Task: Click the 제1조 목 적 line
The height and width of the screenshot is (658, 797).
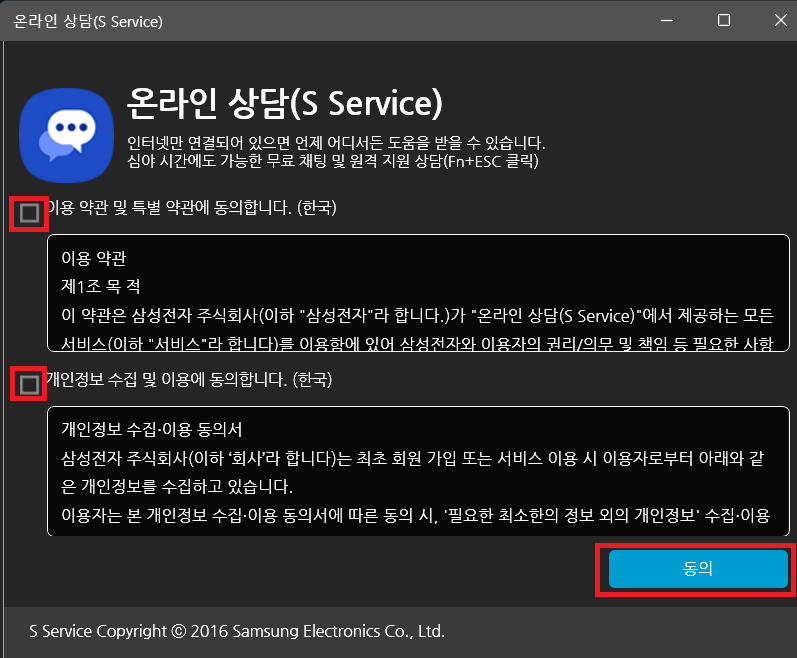Action: (x=101, y=287)
